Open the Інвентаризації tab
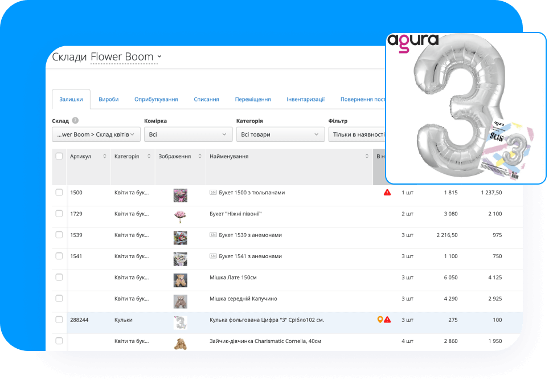This screenshot has height=392, width=557. [x=305, y=99]
